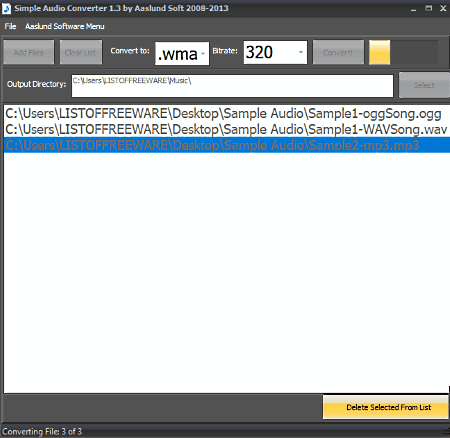Open the Convert to format dropdown
This screenshot has width=450, height=438.
point(182,53)
